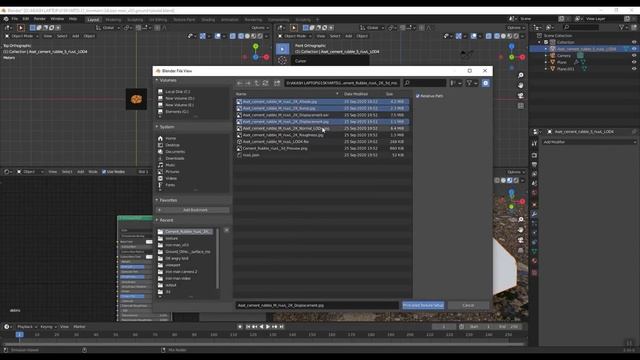The width and height of the screenshot is (640, 360).
Task: Toggle the file browser options gear button
Action: pyautogui.click(x=485, y=83)
